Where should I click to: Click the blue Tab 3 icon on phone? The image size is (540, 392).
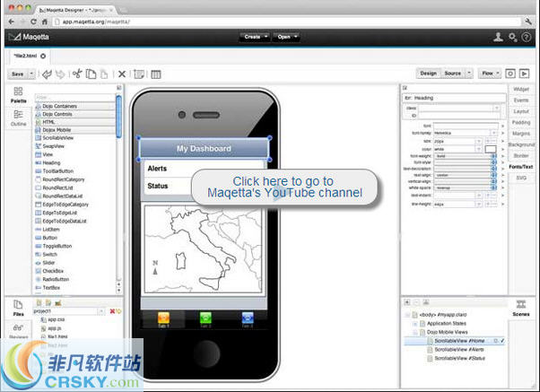click(x=248, y=318)
